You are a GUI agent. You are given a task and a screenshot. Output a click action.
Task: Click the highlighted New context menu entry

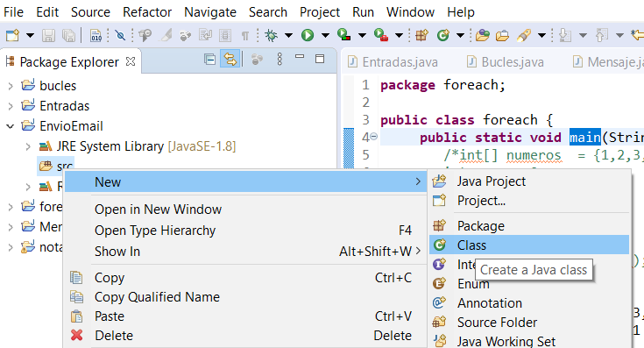click(245, 182)
